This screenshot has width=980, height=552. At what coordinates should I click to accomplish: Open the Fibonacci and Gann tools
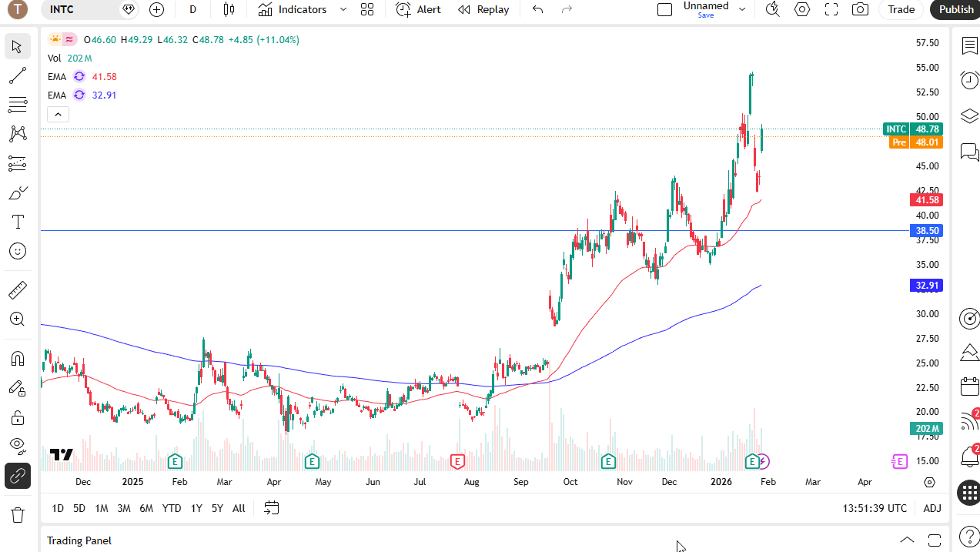pos(18,105)
